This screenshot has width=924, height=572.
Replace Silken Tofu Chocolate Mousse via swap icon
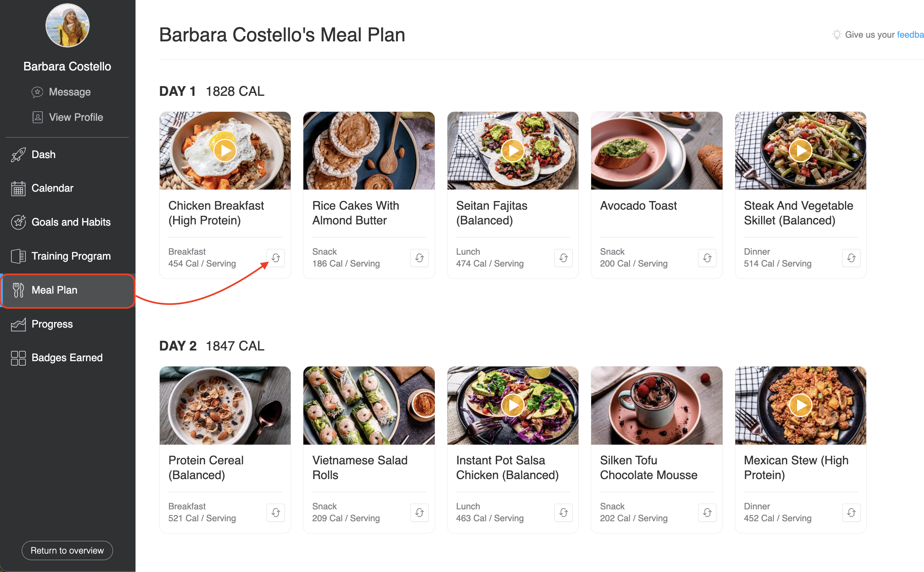tap(707, 513)
